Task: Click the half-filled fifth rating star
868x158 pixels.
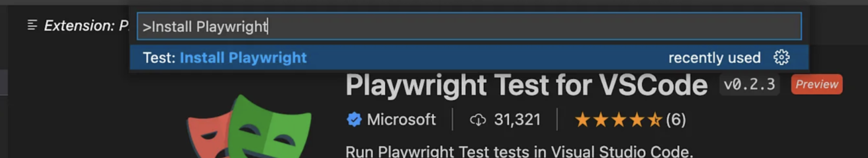Action: click(x=655, y=120)
